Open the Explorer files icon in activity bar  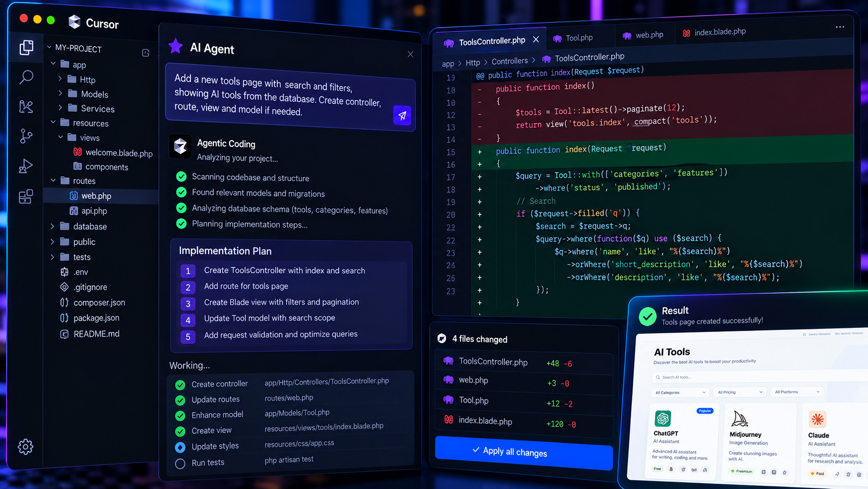[26, 48]
